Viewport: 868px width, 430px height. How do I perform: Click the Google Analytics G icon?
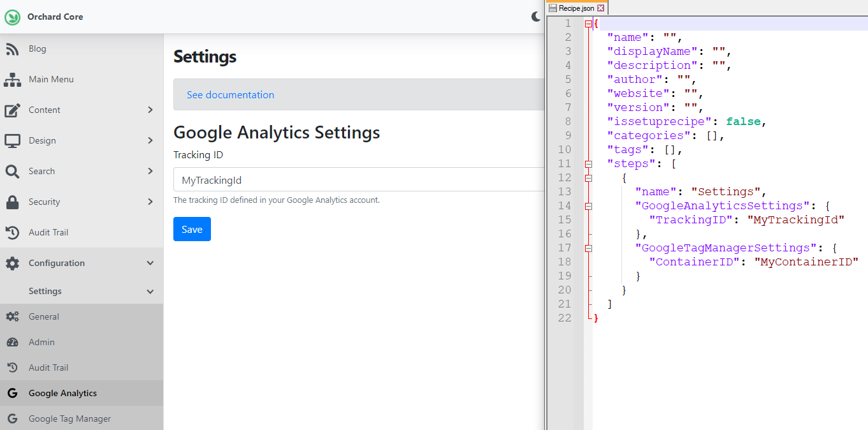12,394
